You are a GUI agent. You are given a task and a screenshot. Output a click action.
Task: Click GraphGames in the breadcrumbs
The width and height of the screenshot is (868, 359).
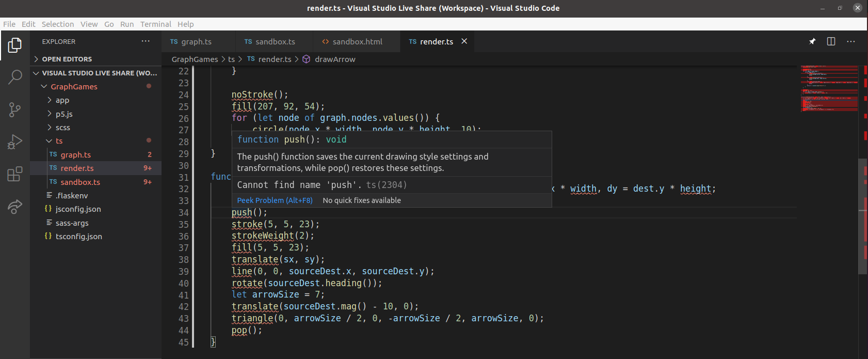pos(195,59)
